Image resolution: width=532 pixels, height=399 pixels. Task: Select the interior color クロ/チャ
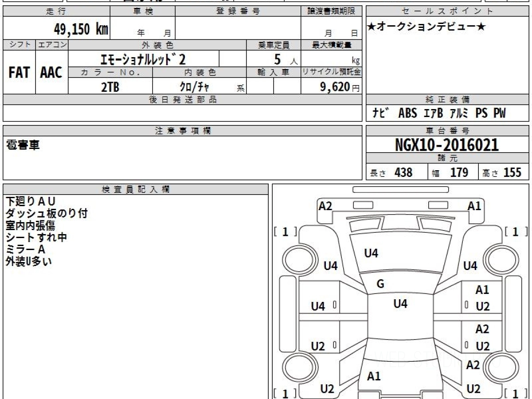(x=194, y=87)
